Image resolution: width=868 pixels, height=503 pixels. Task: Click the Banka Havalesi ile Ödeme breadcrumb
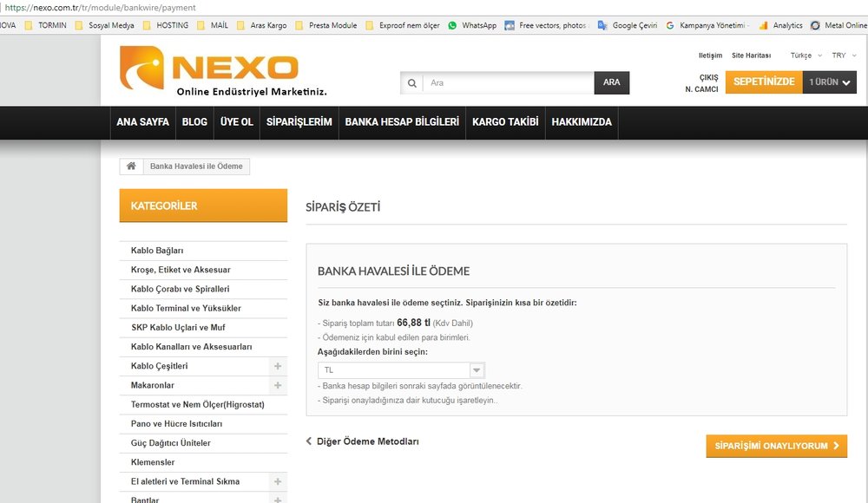(x=196, y=166)
